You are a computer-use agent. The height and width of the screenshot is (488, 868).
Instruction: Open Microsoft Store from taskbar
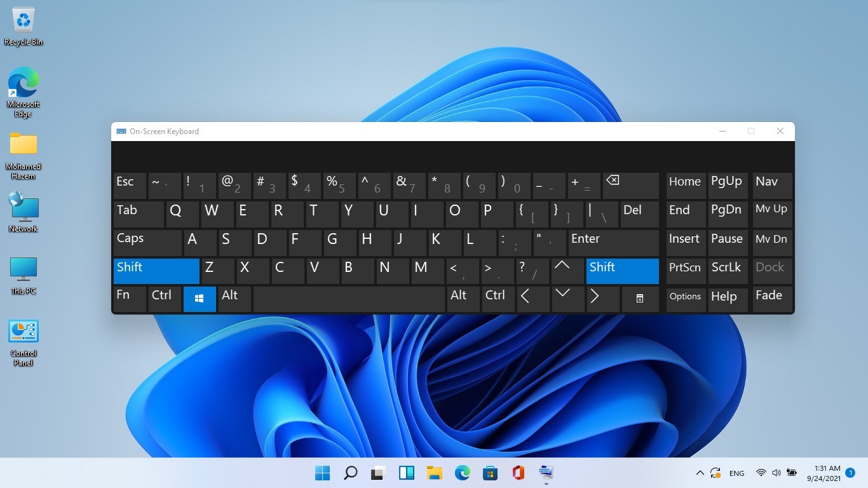pos(490,473)
